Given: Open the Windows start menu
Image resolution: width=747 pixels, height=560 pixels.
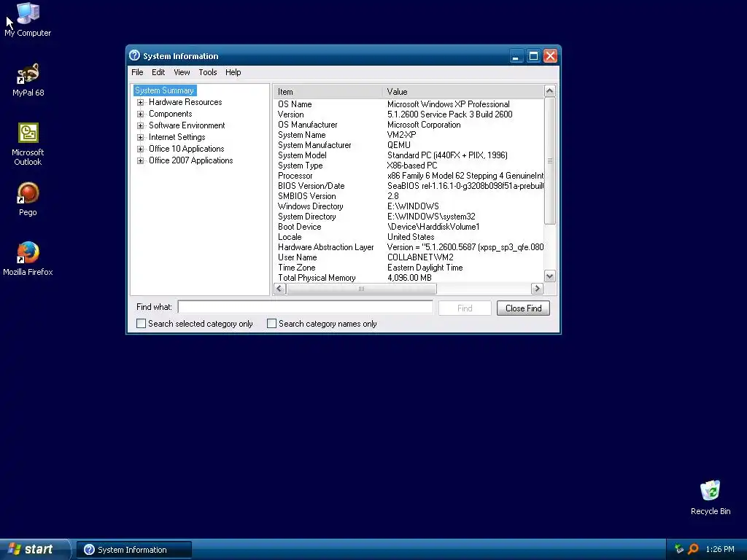Looking at the screenshot, I should coord(34,549).
